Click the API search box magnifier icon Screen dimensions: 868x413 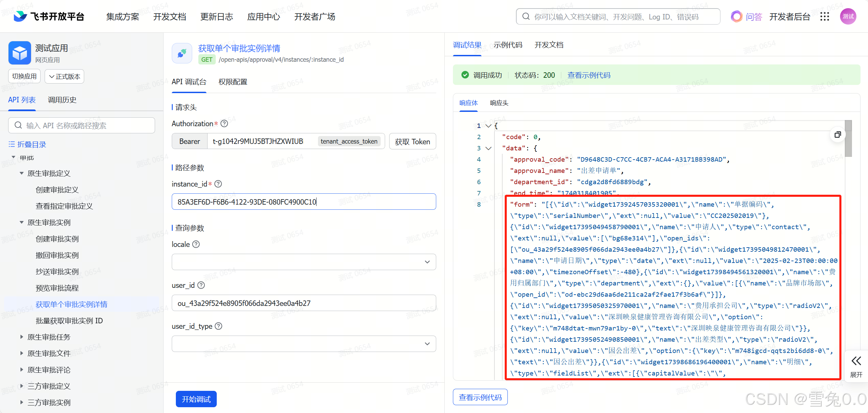click(18, 126)
